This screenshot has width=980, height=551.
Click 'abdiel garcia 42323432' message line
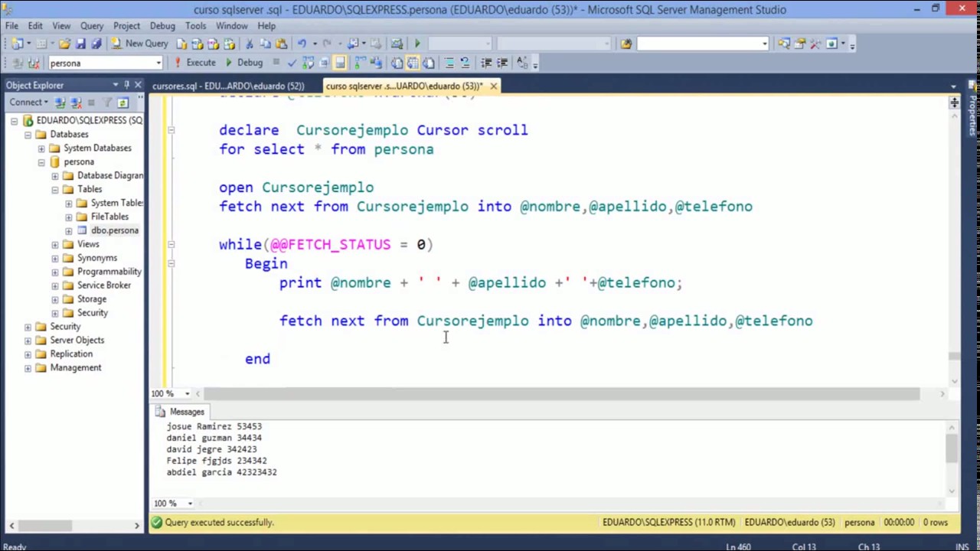point(222,473)
